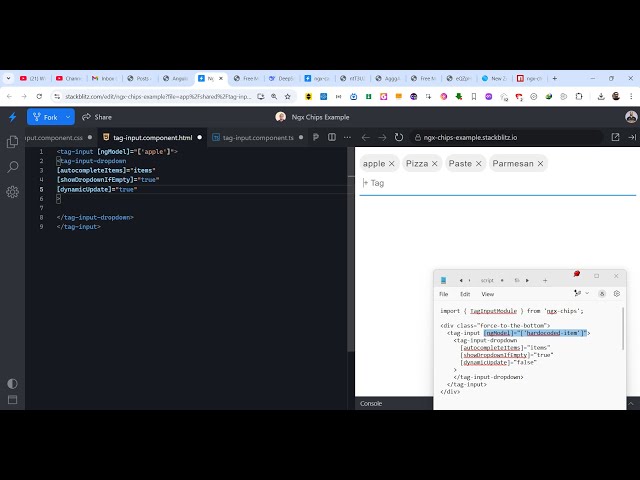Open Notepad settings gear icon
Viewport: 640px width, 480px height.
click(616, 294)
